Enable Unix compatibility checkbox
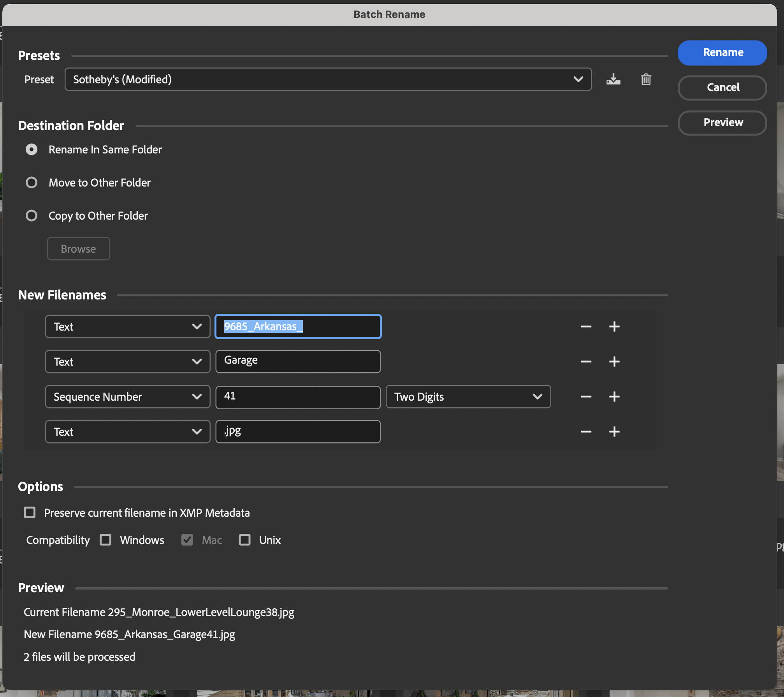Viewport: 784px width, 697px height. (x=244, y=540)
